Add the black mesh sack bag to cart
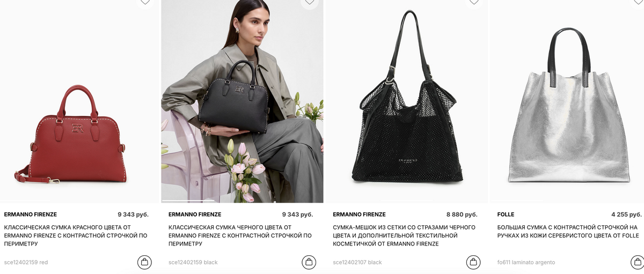 point(473,262)
